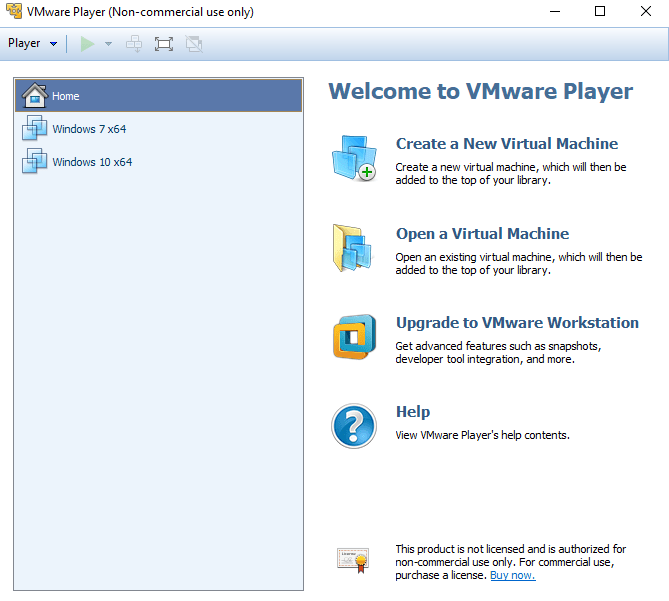Minimize the VMware Player window
This screenshot has width=669, height=601.
tap(555, 12)
